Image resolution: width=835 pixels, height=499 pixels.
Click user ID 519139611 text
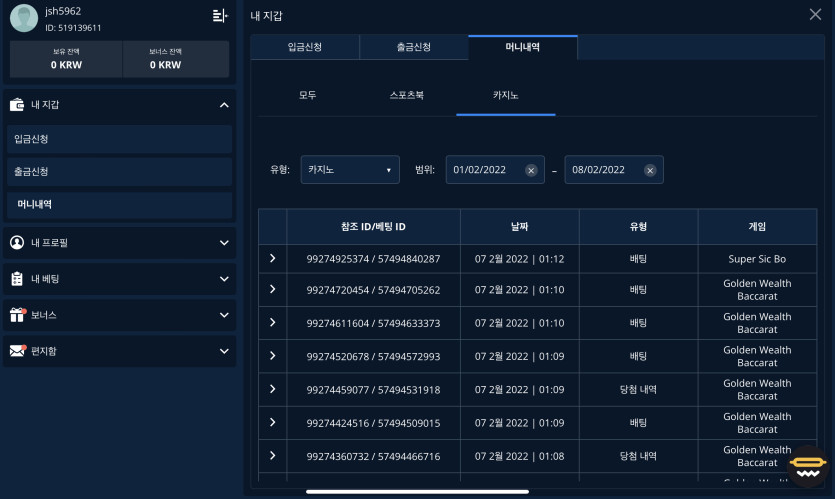73,28
